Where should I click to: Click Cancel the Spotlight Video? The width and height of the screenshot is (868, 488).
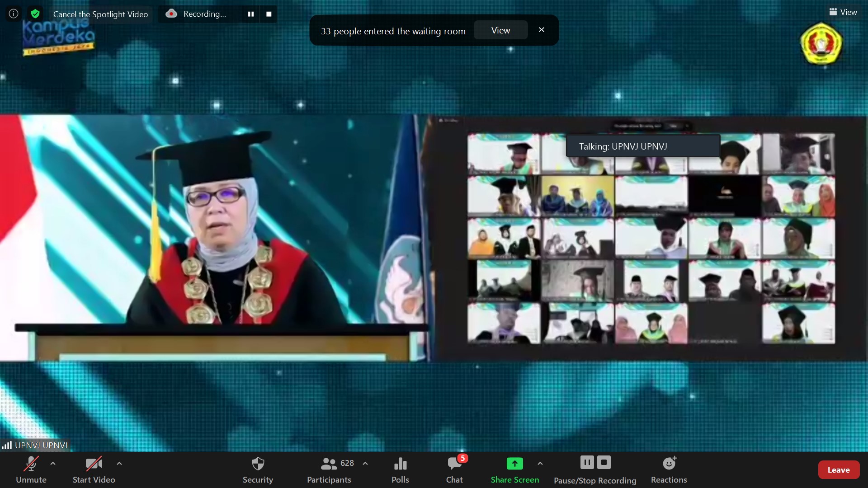[100, 14]
